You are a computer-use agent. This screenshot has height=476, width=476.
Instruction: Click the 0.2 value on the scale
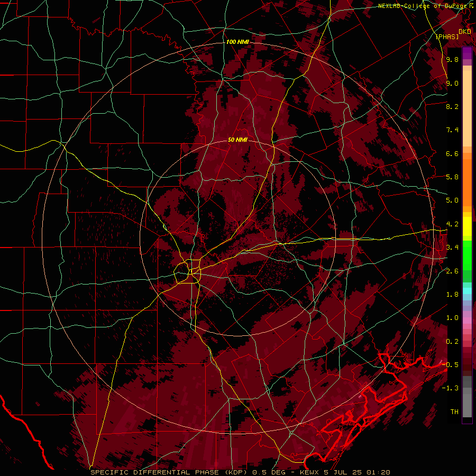tap(452, 342)
